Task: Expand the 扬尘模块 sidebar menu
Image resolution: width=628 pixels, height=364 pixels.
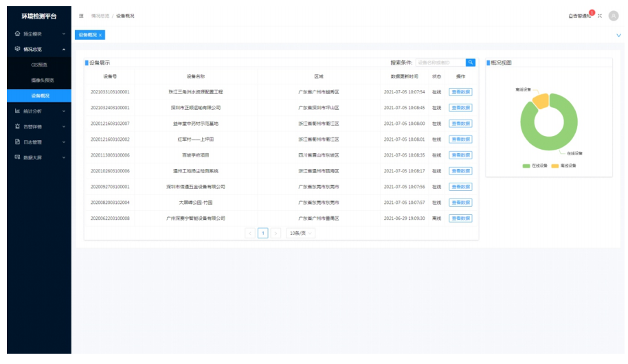Action: coord(38,34)
